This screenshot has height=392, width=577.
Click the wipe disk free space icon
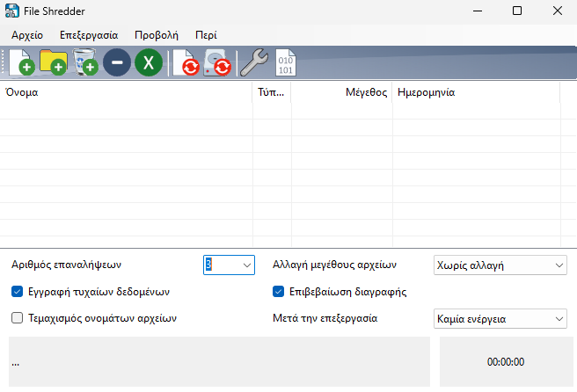[x=217, y=62]
